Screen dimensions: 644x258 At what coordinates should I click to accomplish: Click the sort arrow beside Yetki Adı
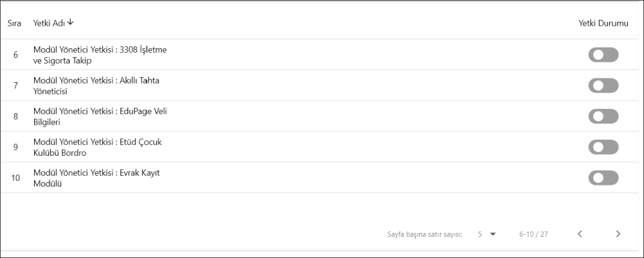[x=70, y=23]
